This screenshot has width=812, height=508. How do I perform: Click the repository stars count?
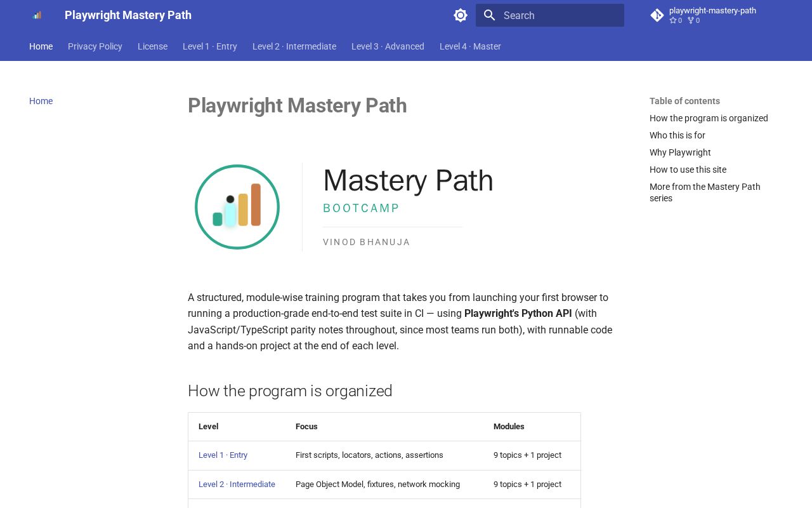[x=676, y=20]
